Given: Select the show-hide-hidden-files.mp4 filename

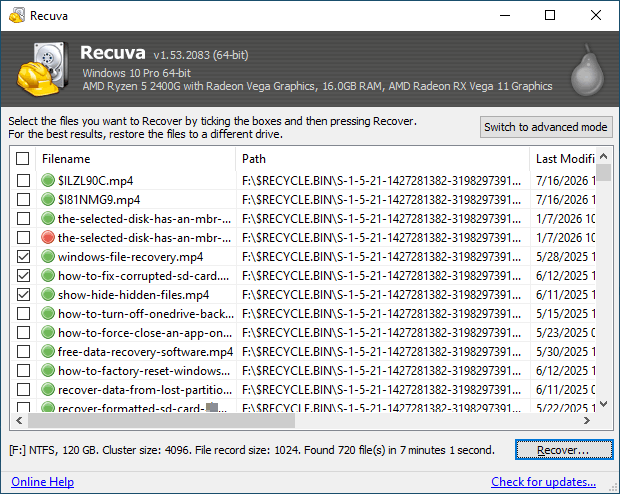Looking at the screenshot, I should pos(134,295).
